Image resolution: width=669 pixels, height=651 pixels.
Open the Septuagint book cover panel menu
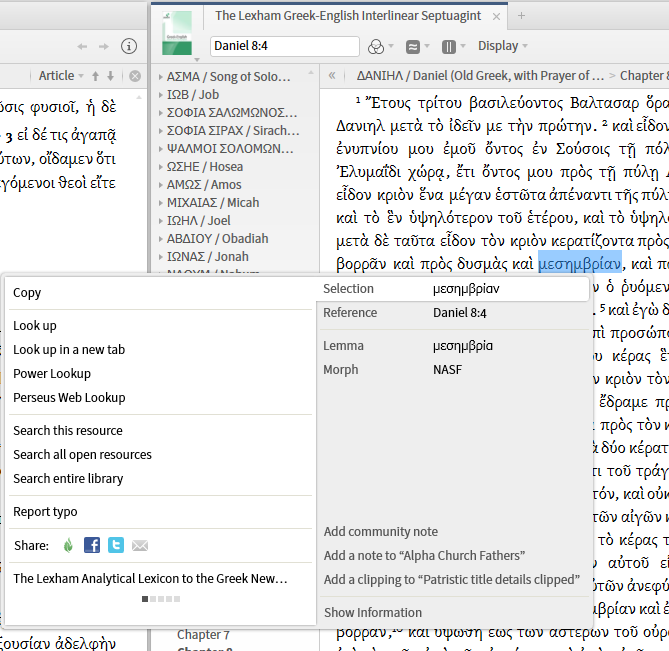point(177,34)
